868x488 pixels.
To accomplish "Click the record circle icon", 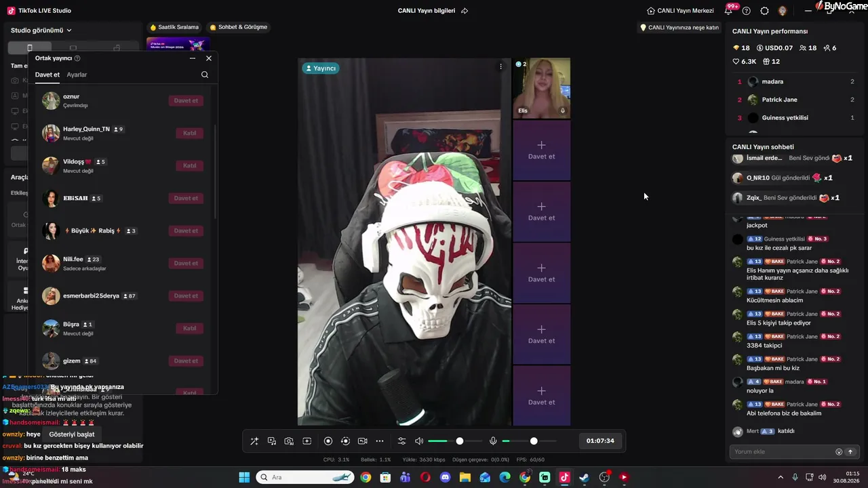I will tap(328, 441).
